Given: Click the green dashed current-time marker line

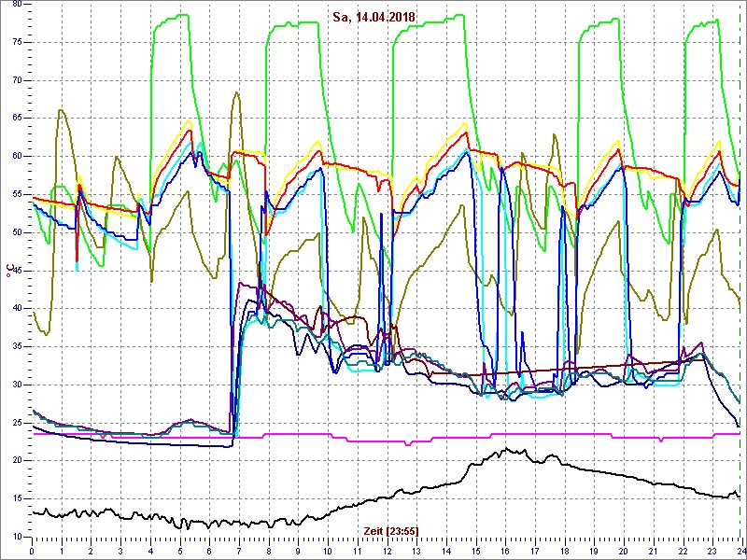Looking at the screenshot, I should click(740, 272).
